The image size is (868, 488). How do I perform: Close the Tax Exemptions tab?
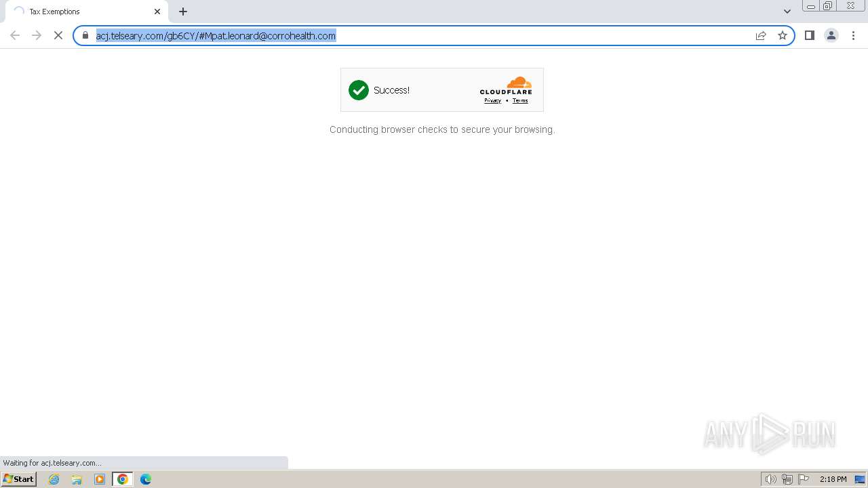(x=157, y=12)
